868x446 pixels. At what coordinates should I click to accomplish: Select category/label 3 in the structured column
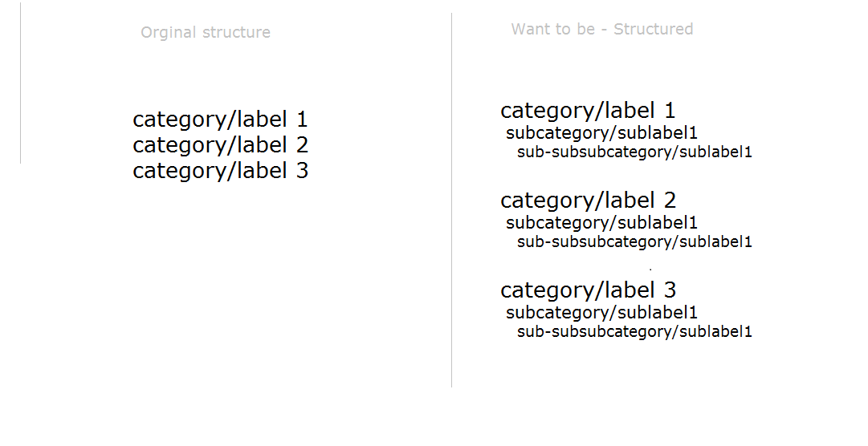588,290
